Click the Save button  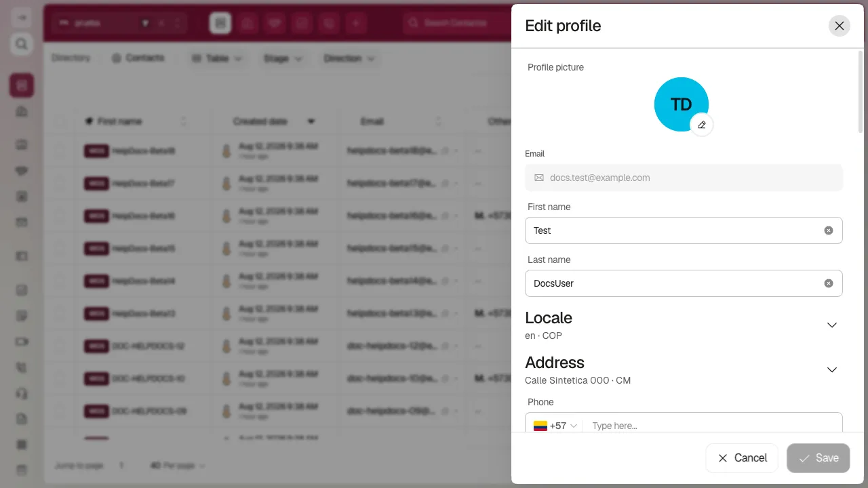(x=818, y=458)
